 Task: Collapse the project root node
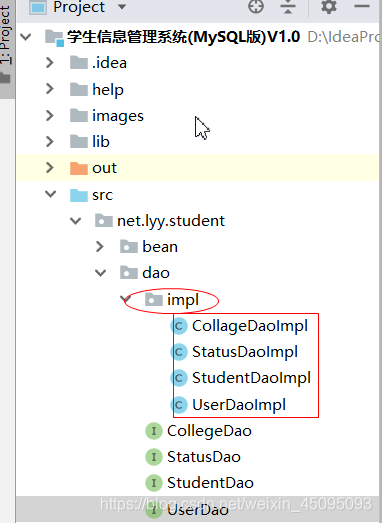pos(26,36)
